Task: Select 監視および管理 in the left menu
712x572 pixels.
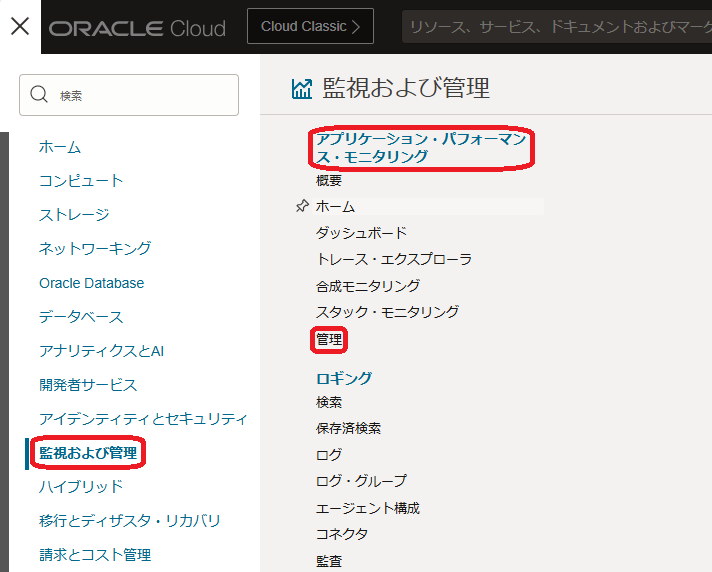Action: click(88, 453)
